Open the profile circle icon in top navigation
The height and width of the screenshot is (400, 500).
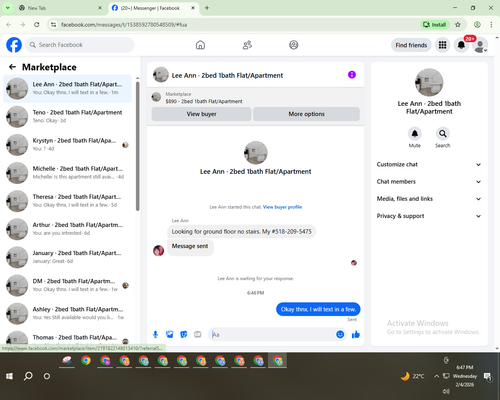point(294,45)
